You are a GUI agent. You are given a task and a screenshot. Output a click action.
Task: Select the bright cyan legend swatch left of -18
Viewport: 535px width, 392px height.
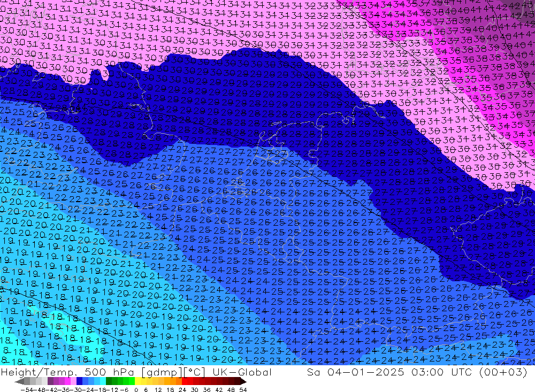(x=103, y=381)
